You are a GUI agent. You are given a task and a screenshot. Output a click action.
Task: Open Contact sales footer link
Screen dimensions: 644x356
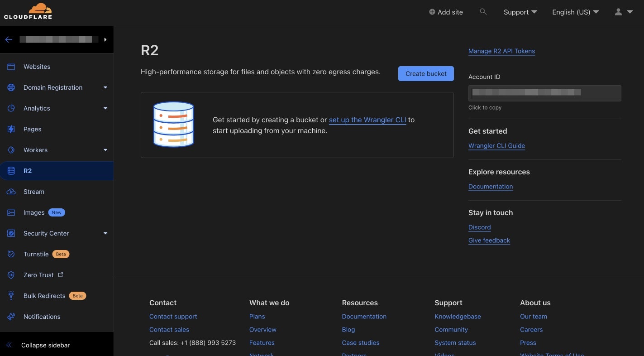point(169,330)
